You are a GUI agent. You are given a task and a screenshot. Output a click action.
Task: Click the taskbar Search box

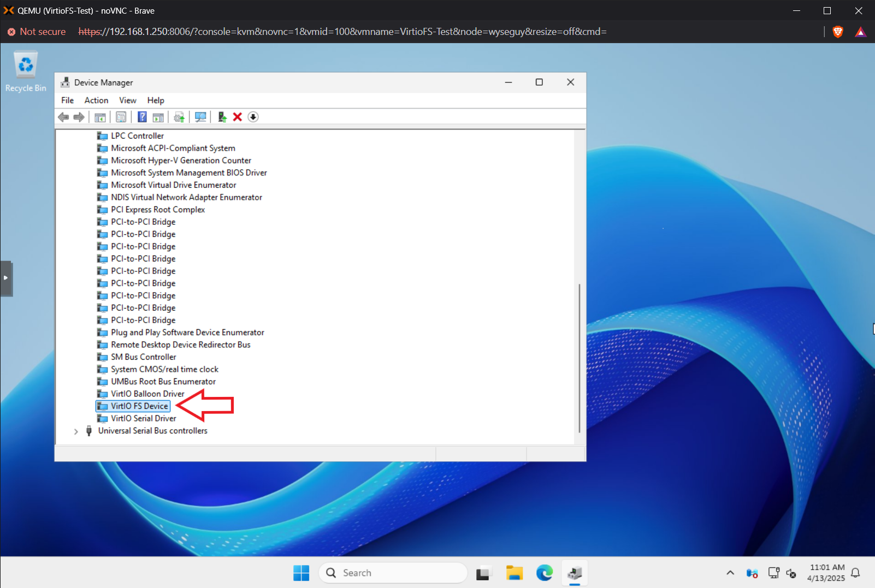tap(393, 573)
